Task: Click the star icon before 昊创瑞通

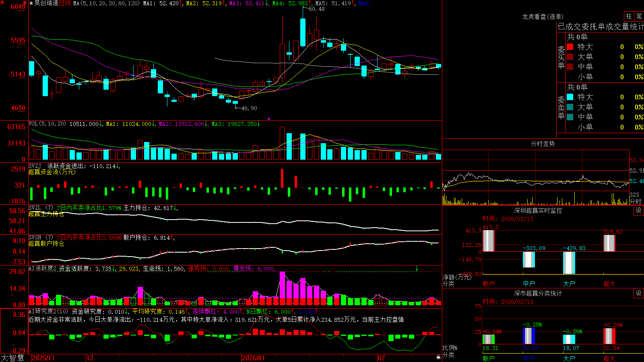Action: [x=31, y=3]
